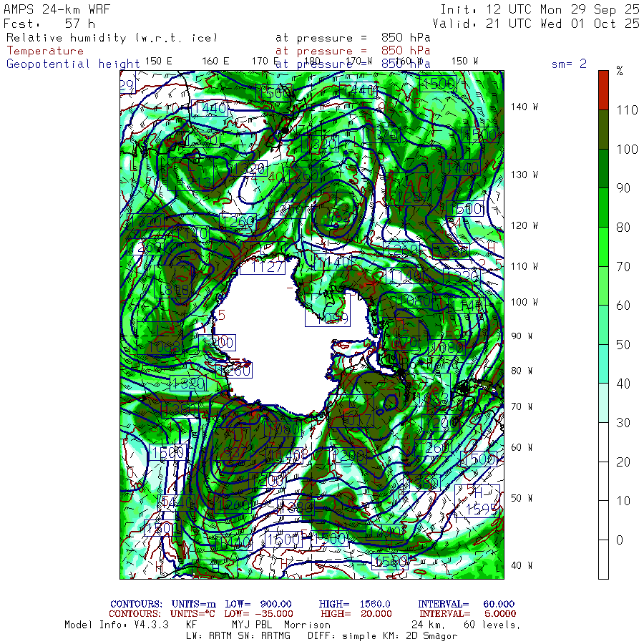Screen dimensions: 644x644
Task: Select the "%" unit label above colorbar
Action: 620,71
